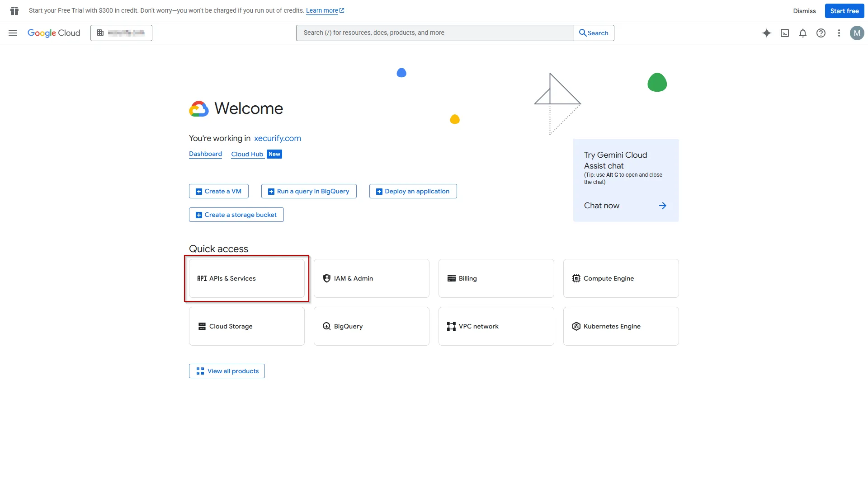868x488 pixels.
Task: Open the xecurify.com organization link
Action: 278,138
